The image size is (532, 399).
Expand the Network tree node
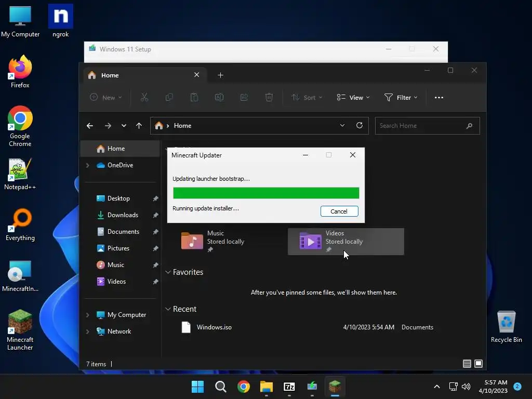tap(87, 331)
